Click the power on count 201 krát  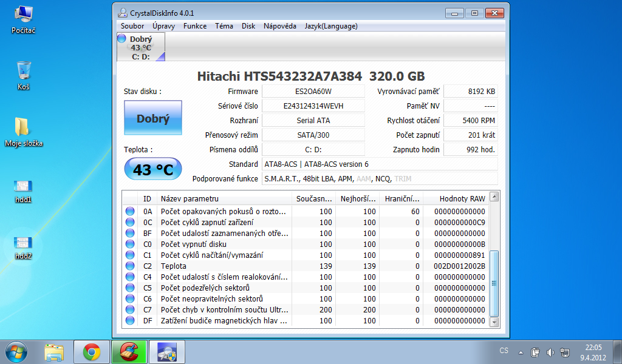pyautogui.click(x=471, y=135)
